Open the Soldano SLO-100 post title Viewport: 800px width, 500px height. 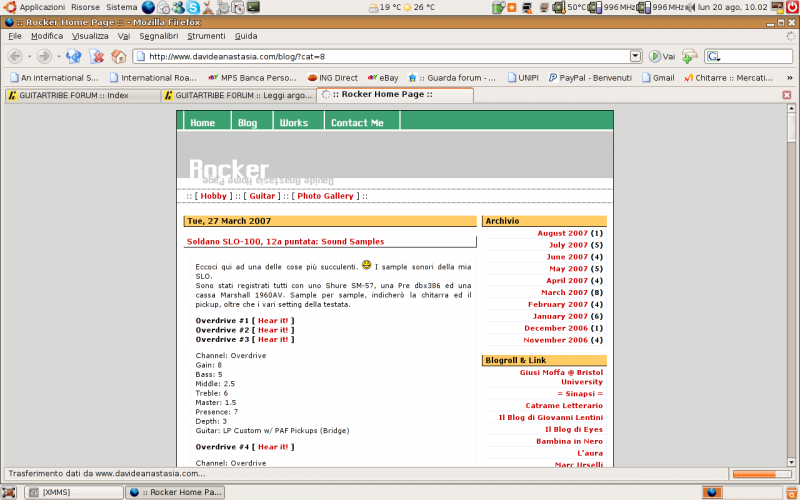[285, 241]
